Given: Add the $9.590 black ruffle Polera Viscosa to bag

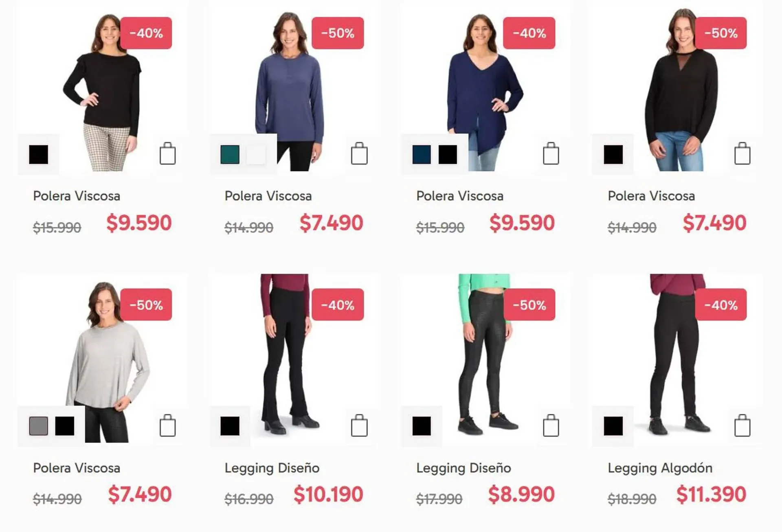Looking at the screenshot, I should coord(167,153).
